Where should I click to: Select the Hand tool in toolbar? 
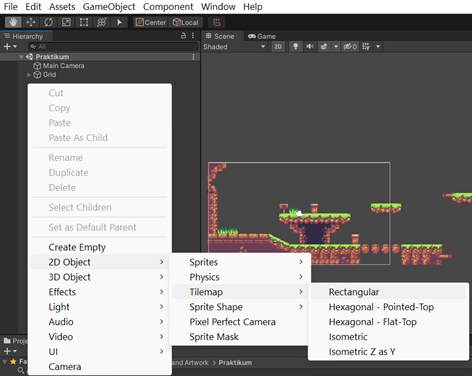pos(13,22)
